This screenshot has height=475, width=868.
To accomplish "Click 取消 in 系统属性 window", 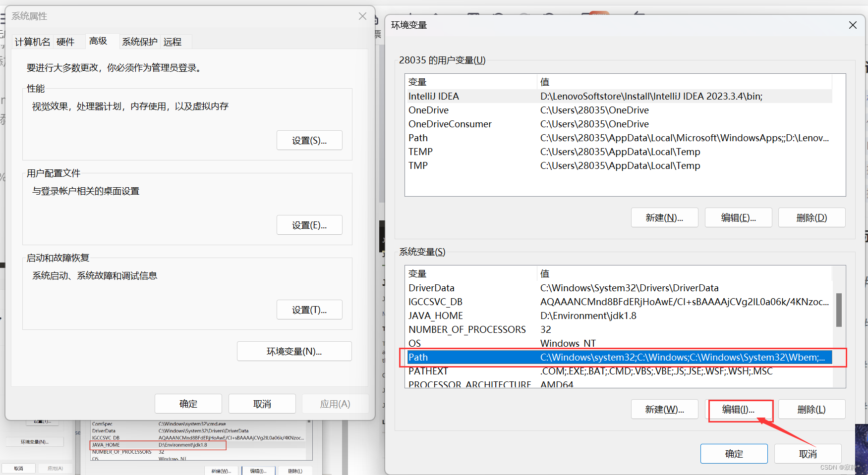I will 262,404.
